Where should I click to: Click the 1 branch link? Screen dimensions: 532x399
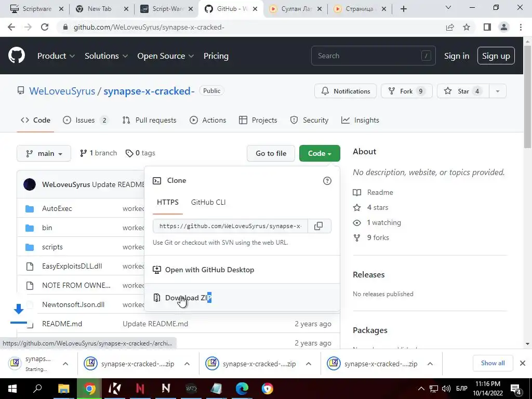tap(98, 153)
